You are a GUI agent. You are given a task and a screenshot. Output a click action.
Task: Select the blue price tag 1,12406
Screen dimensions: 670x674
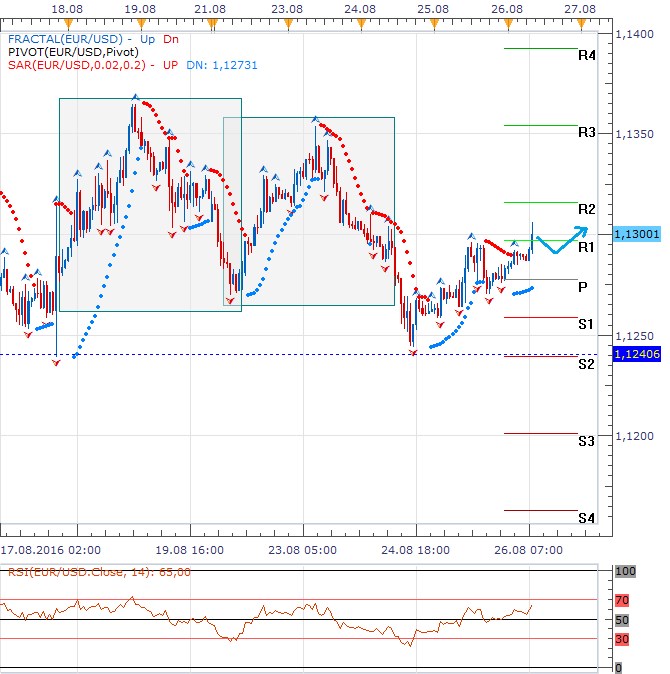click(634, 354)
